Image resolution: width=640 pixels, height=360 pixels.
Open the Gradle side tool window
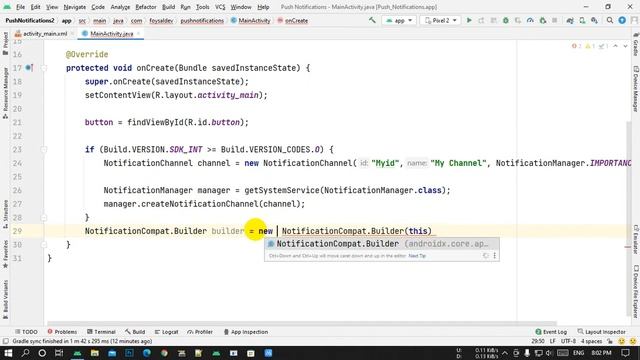pos(636,45)
